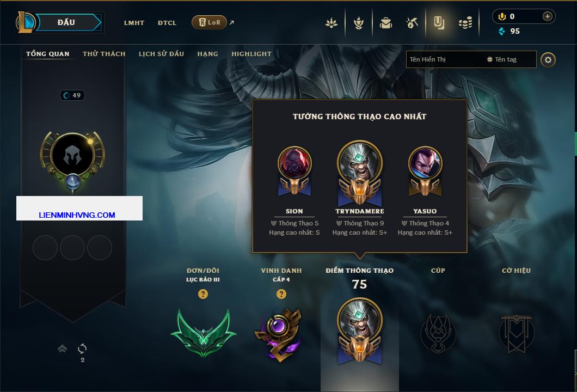
Task: Click the question mark under VINH DANH
Action: [281, 293]
